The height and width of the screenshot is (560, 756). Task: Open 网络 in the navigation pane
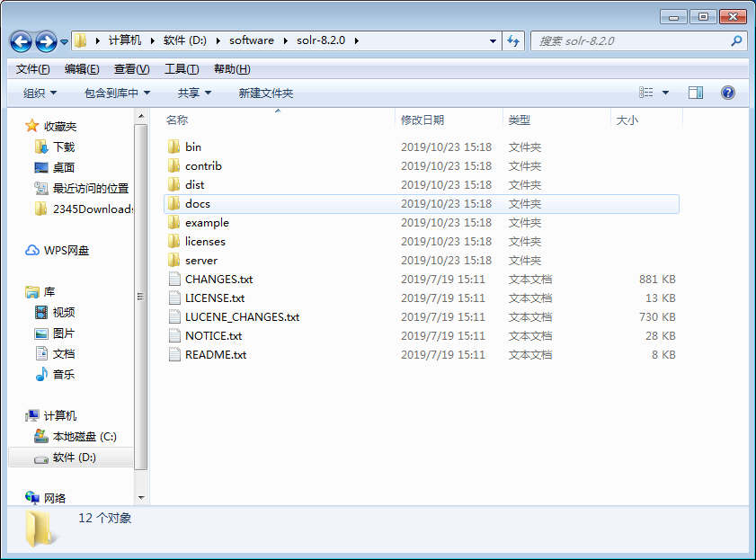tap(55, 498)
